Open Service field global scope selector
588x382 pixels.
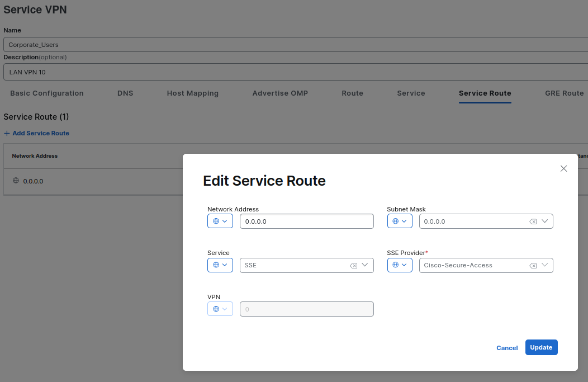point(220,265)
